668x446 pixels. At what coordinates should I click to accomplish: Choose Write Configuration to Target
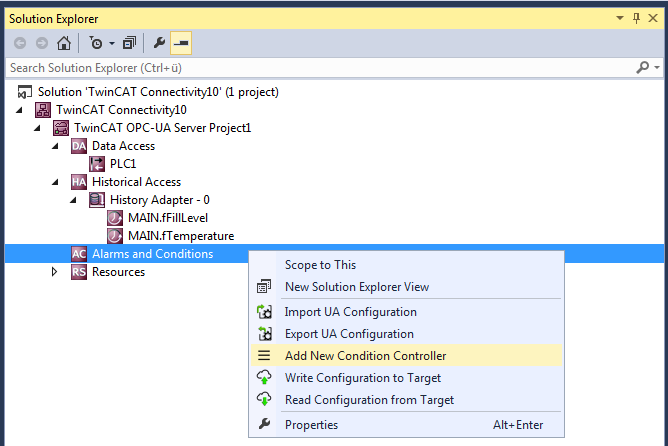click(406, 378)
